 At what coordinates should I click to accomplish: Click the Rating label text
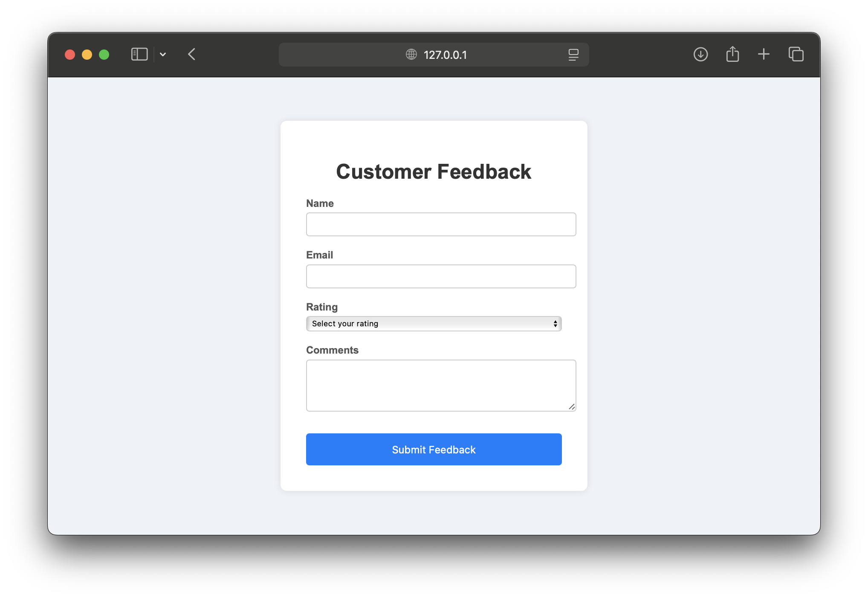(x=321, y=307)
